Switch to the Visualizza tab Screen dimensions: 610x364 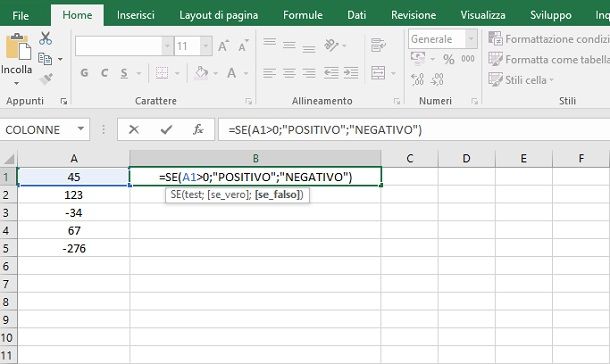click(483, 15)
